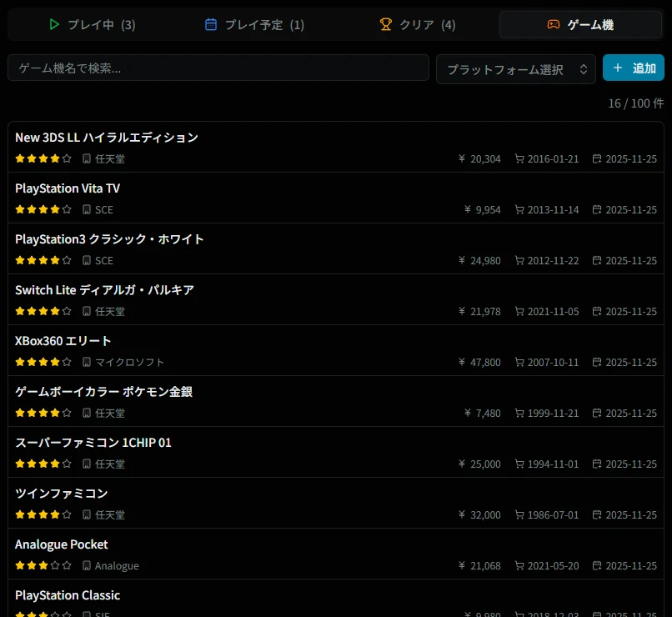
Task: Click the calendar icon on プレイ予定 tab
Action: (x=211, y=25)
